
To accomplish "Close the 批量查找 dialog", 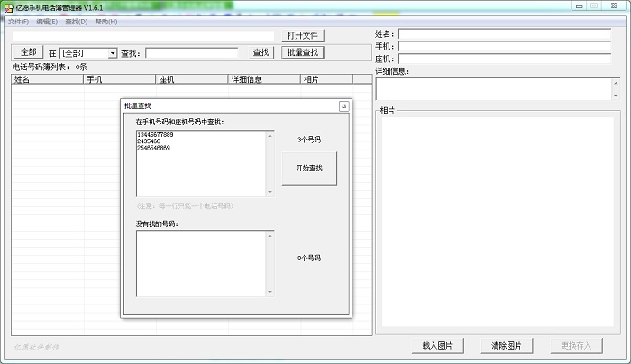I will pyautogui.click(x=343, y=106).
